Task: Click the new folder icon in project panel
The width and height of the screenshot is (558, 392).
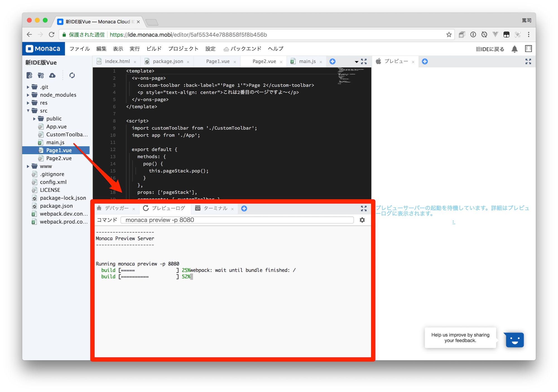Action: (x=41, y=75)
